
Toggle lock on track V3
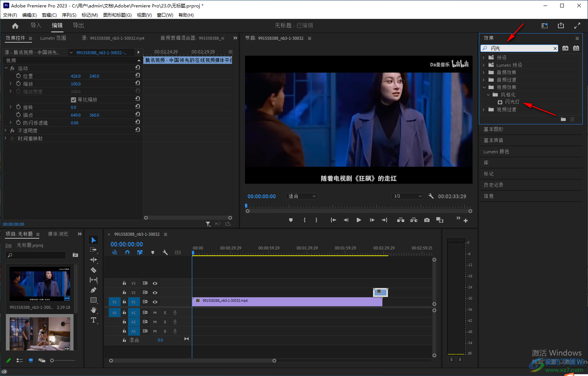[124, 283]
